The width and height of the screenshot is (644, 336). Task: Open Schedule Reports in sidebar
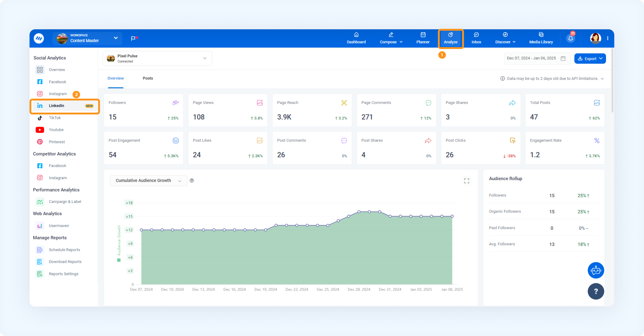(x=65, y=250)
